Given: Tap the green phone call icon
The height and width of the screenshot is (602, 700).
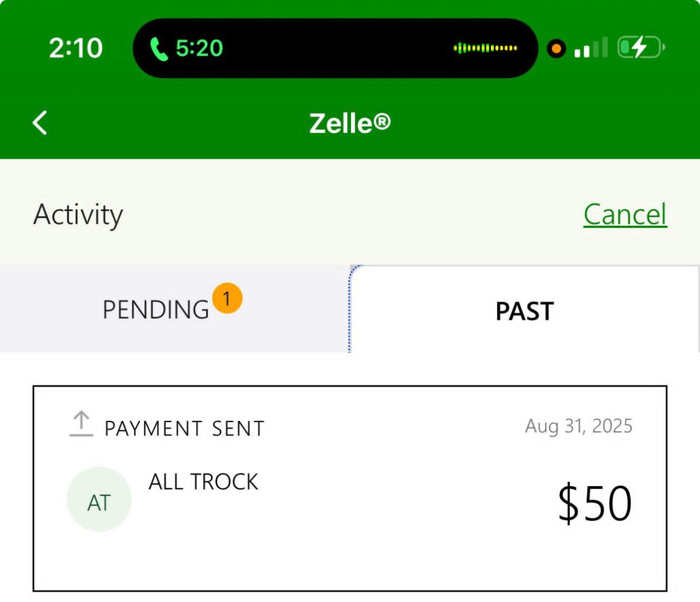Looking at the screenshot, I should [159, 49].
